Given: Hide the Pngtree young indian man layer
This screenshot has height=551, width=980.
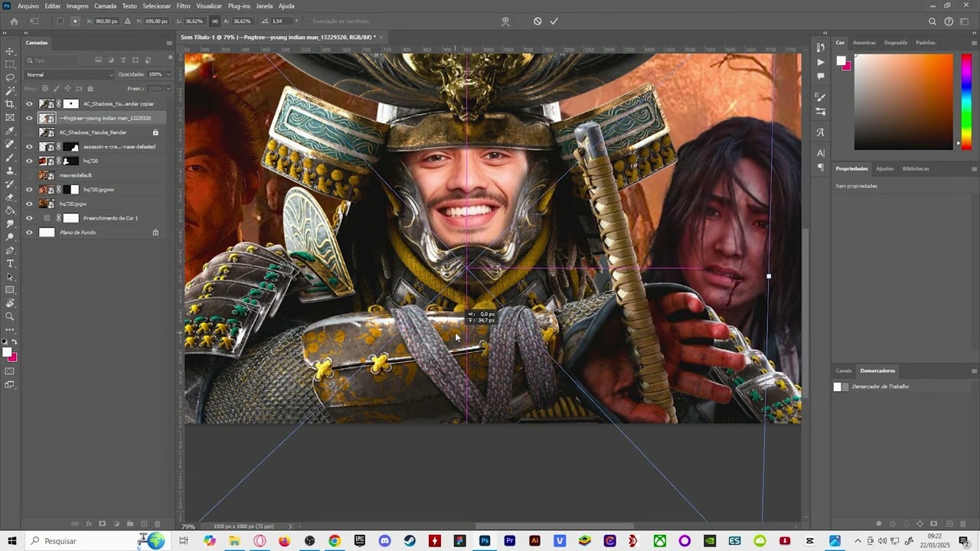Looking at the screenshot, I should [29, 118].
